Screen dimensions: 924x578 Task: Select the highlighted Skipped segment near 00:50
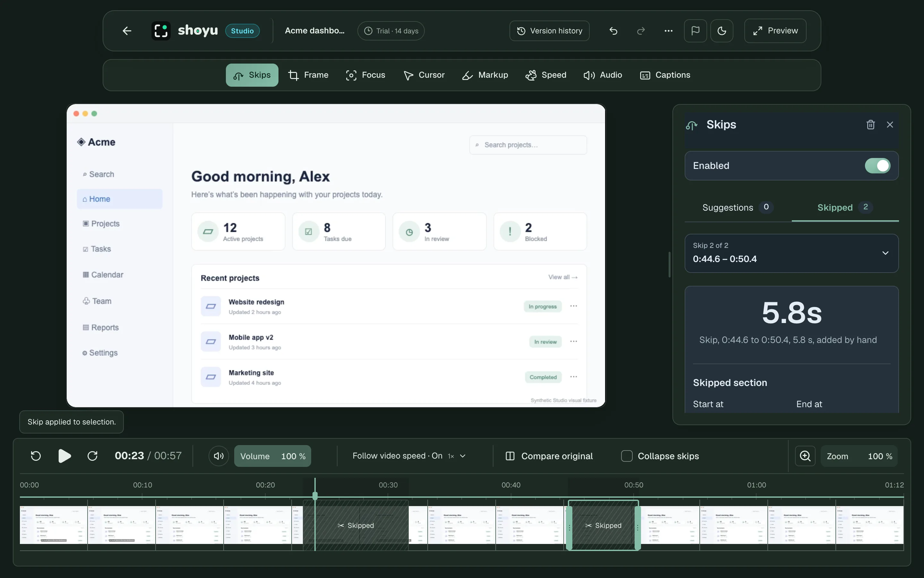[603, 525]
